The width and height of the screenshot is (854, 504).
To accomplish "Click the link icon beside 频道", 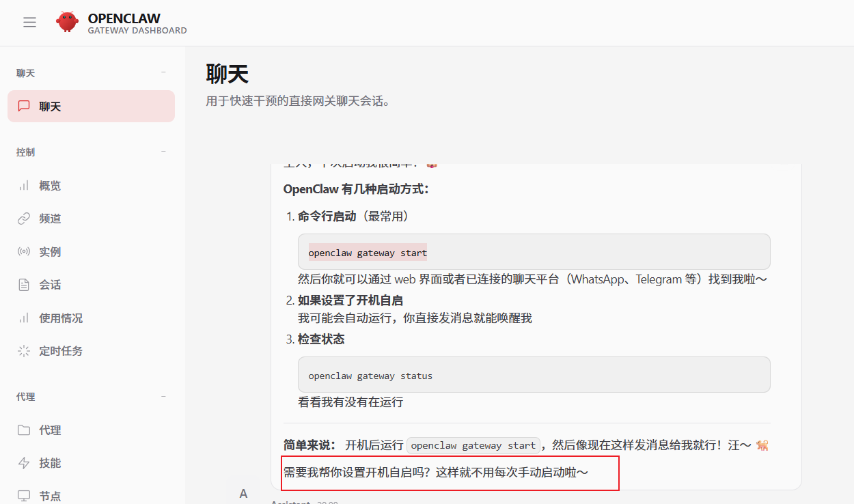I will click(x=24, y=219).
